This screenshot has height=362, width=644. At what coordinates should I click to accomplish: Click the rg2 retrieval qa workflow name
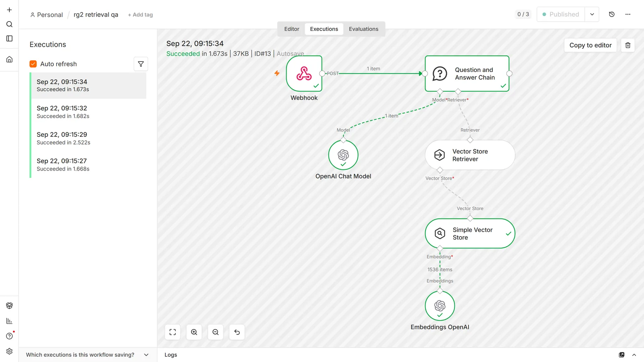click(96, 15)
